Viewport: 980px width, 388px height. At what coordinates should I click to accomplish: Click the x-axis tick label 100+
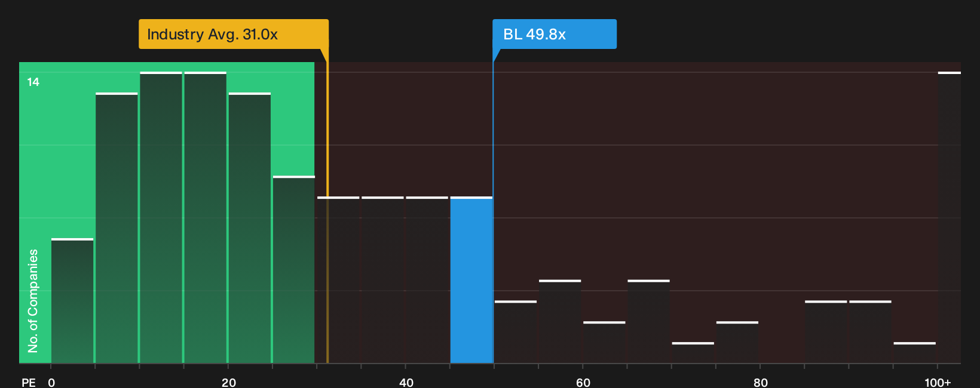[938, 383]
